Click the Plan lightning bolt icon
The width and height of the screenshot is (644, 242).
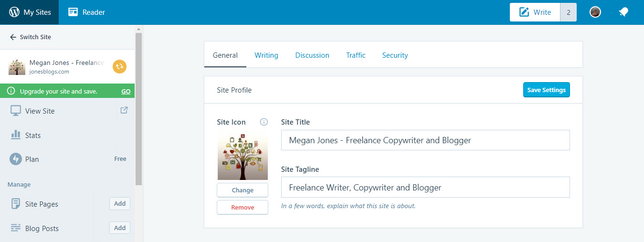click(16, 159)
